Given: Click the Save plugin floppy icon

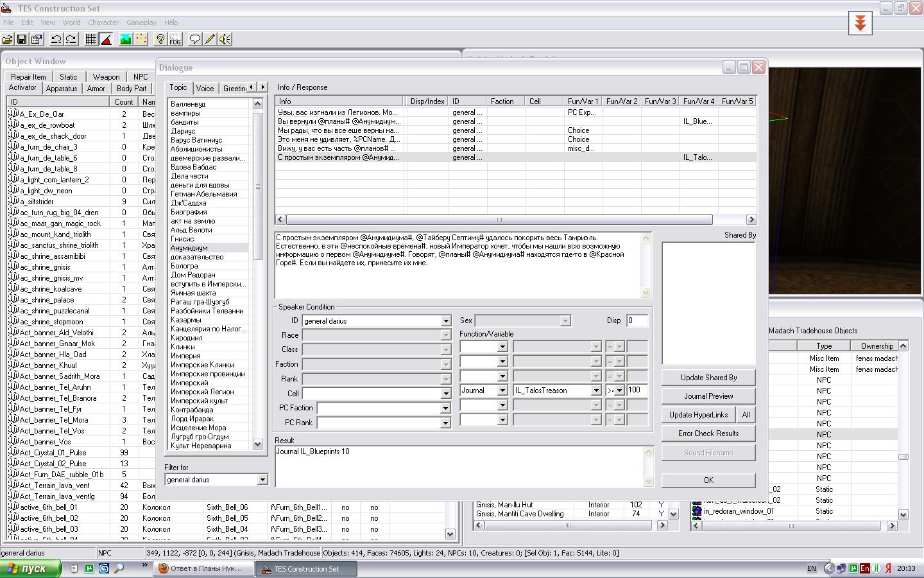Looking at the screenshot, I should 22,39.
